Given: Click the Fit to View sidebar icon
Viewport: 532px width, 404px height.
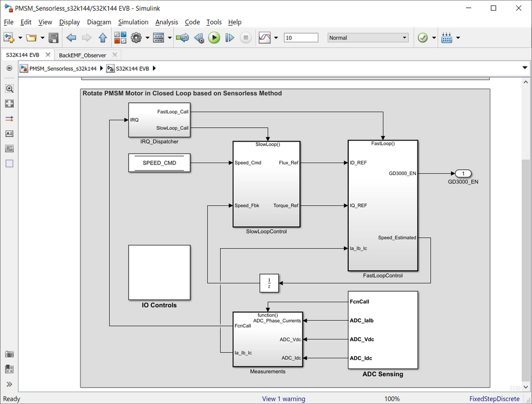Looking at the screenshot, I should tap(10, 104).
